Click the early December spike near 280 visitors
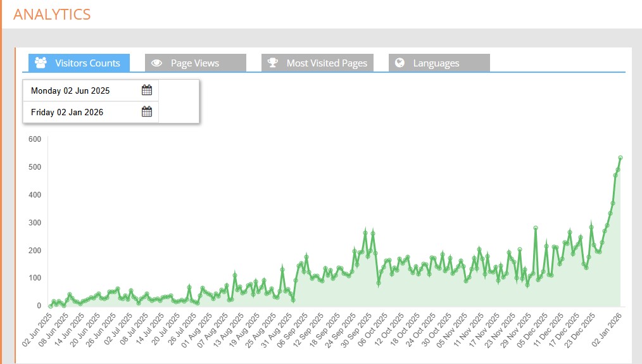642x364 pixels. (536, 228)
